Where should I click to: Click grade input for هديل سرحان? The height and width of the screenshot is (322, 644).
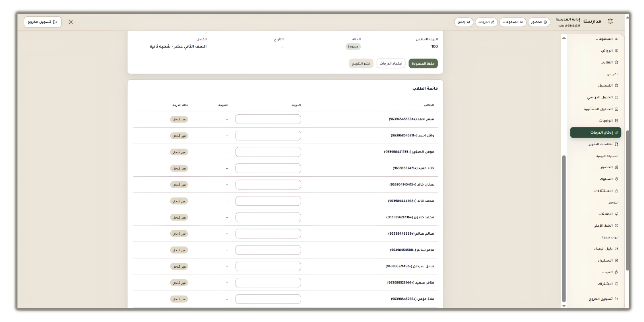point(268,266)
